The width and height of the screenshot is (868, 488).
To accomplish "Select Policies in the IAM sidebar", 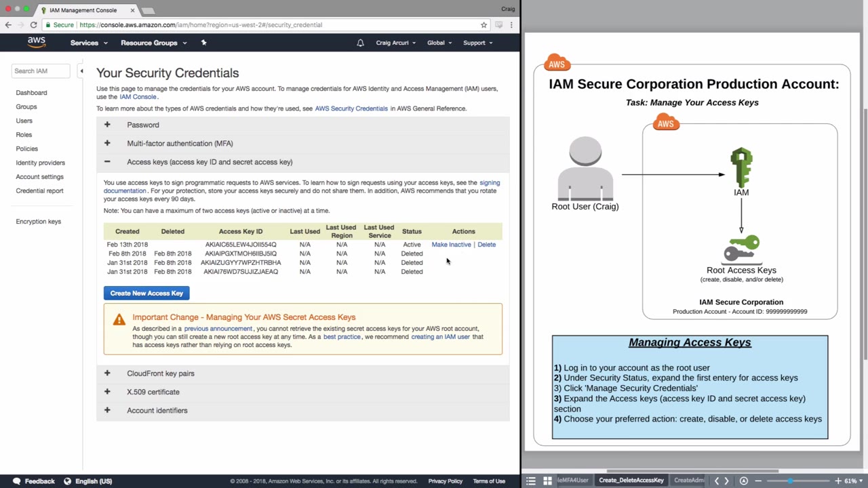I will tap(27, 148).
